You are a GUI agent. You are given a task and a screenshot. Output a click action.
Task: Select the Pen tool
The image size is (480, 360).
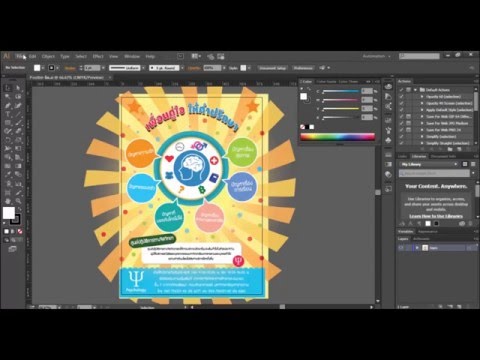(8, 105)
